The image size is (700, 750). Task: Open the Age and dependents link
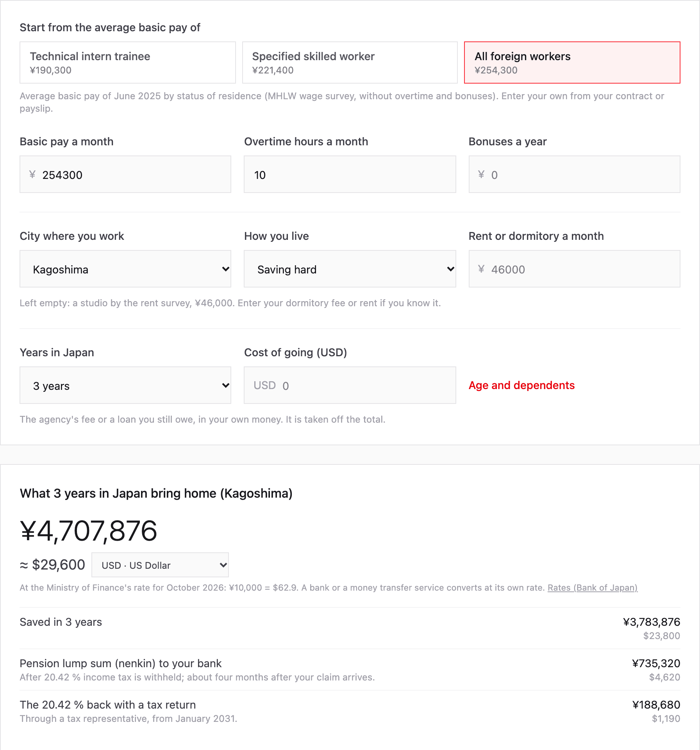click(x=521, y=385)
